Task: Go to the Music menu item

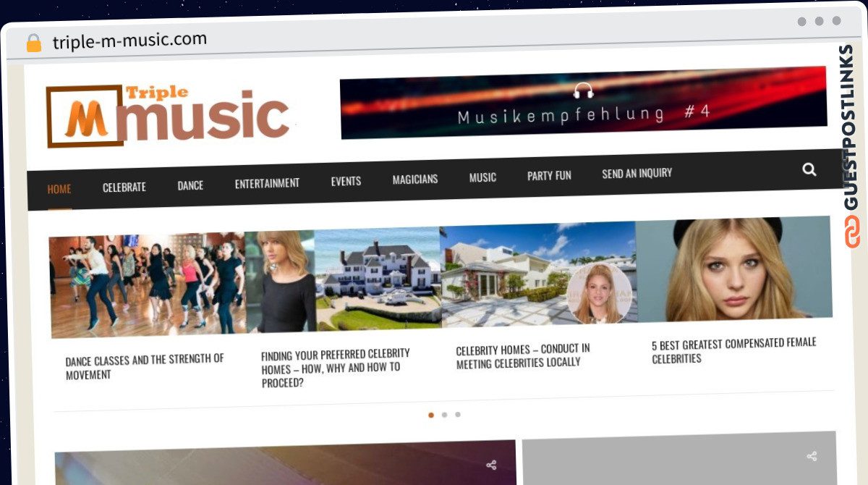Action: (x=482, y=177)
